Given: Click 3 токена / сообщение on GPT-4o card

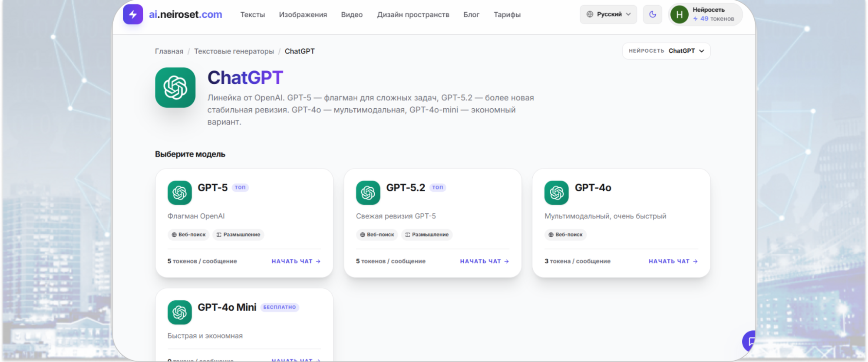Looking at the screenshot, I should click(x=578, y=261).
